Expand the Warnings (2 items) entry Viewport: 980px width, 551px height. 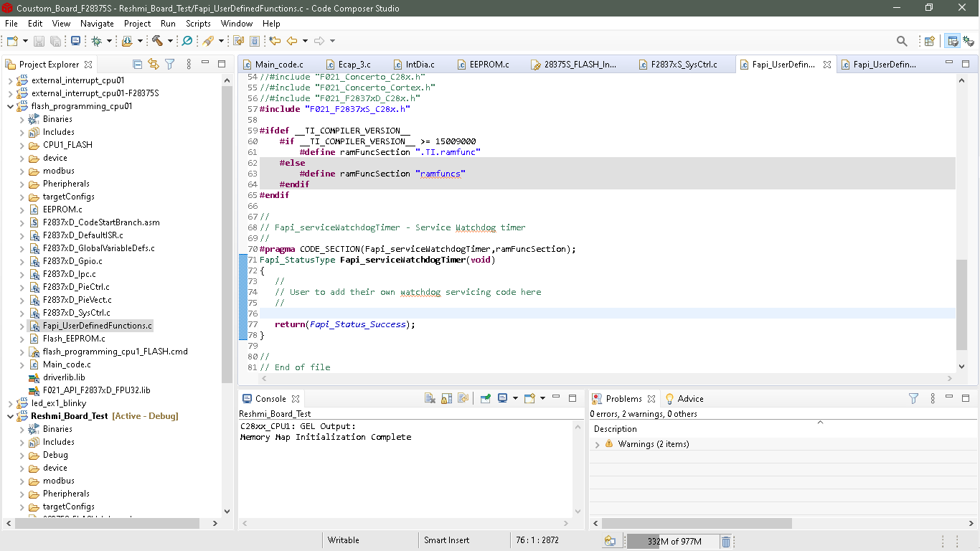[597, 444]
